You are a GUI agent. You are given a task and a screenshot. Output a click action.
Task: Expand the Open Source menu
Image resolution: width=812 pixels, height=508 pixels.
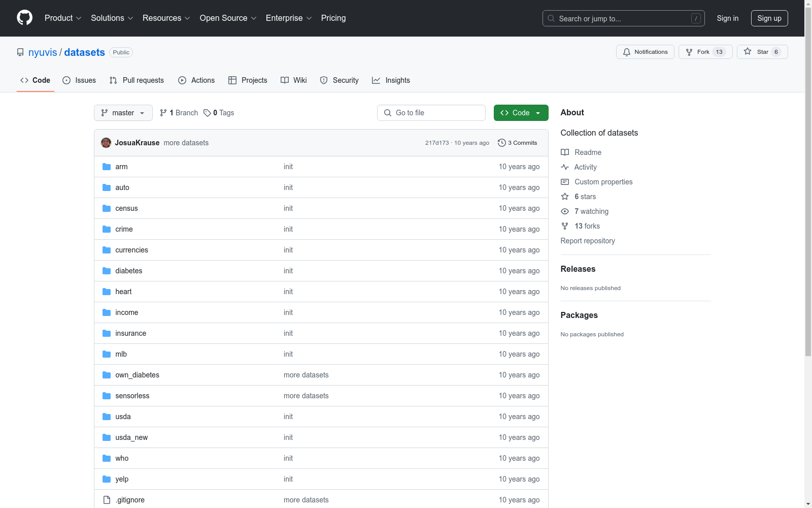pos(228,18)
